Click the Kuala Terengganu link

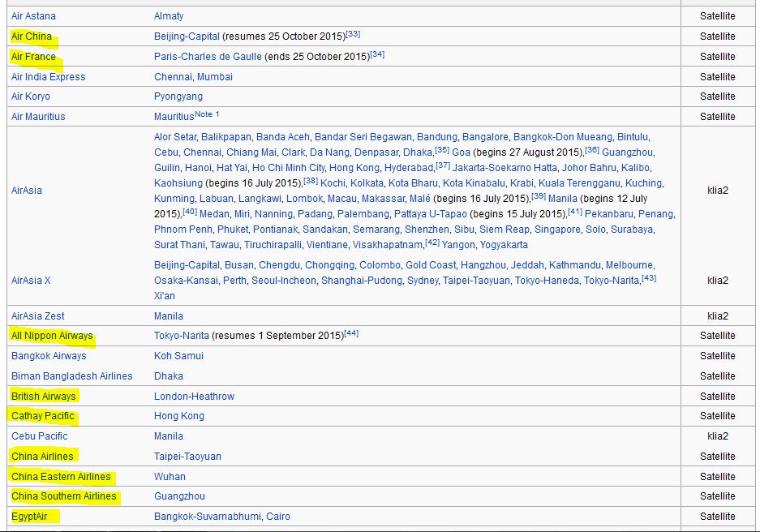(580, 183)
